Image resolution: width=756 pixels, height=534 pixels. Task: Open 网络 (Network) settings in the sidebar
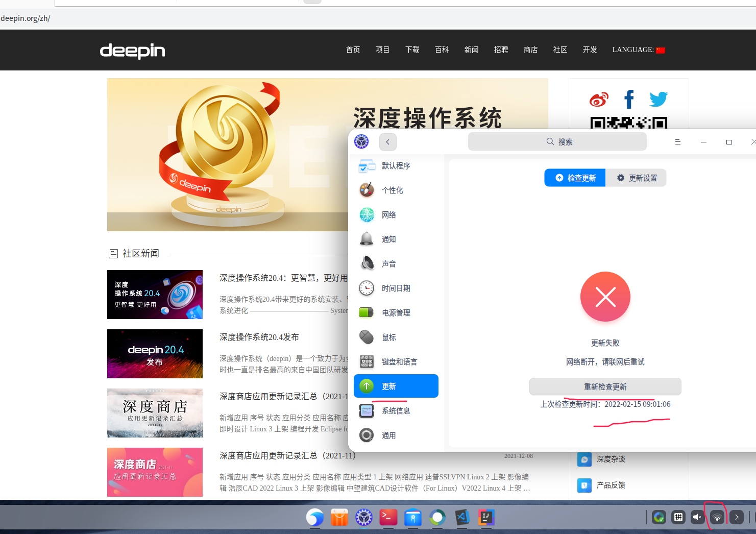pyautogui.click(x=389, y=214)
